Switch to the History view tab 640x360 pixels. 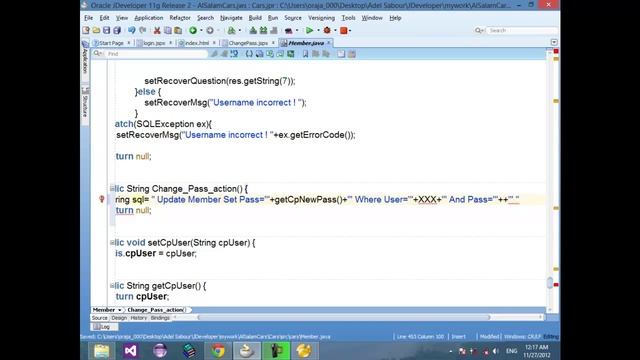point(139,318)
